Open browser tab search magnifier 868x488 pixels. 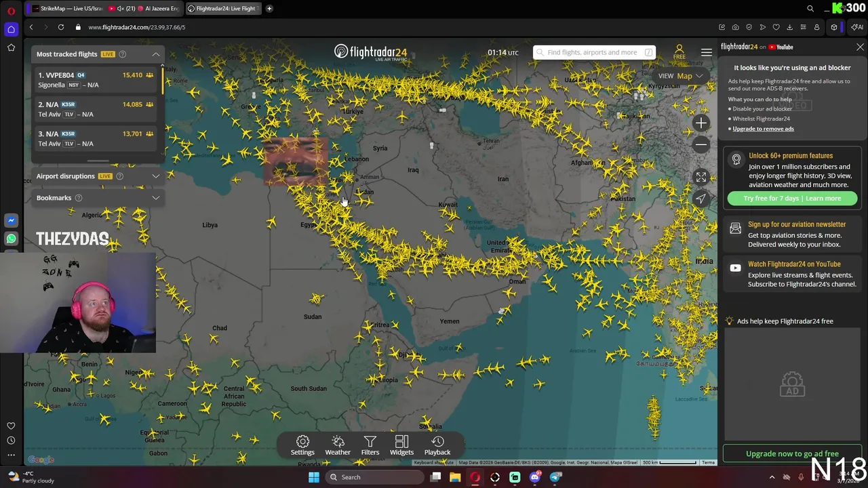click(x=810, y=9)
